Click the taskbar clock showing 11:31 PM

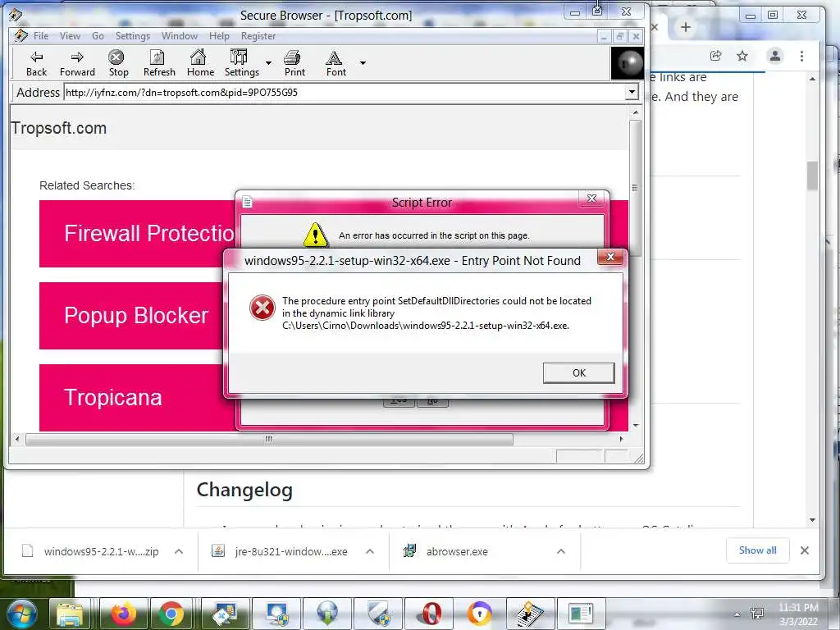point(798,614)
